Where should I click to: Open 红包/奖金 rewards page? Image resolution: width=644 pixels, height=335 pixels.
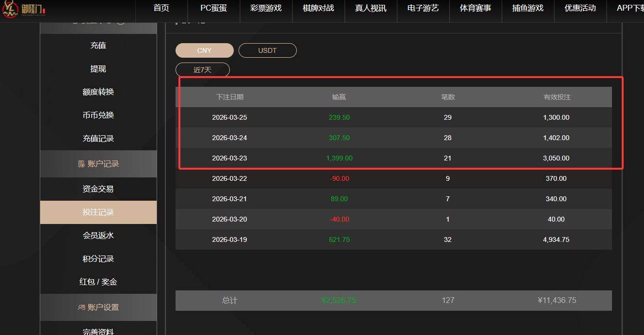point(98,282)
